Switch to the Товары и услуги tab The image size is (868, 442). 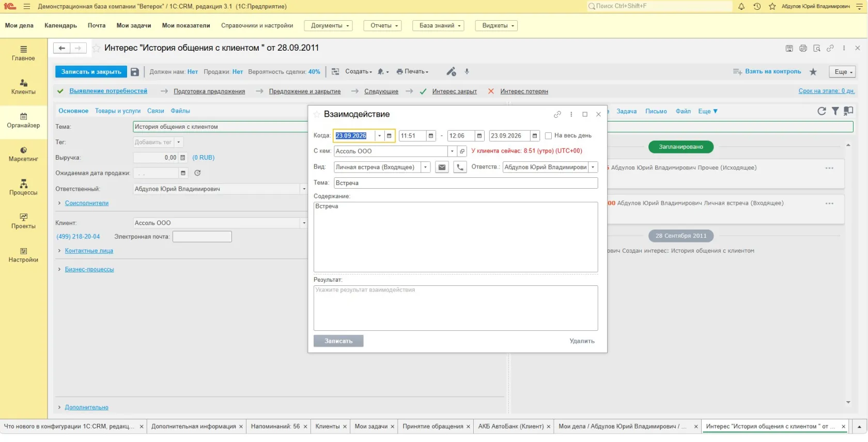coord(118,111)
